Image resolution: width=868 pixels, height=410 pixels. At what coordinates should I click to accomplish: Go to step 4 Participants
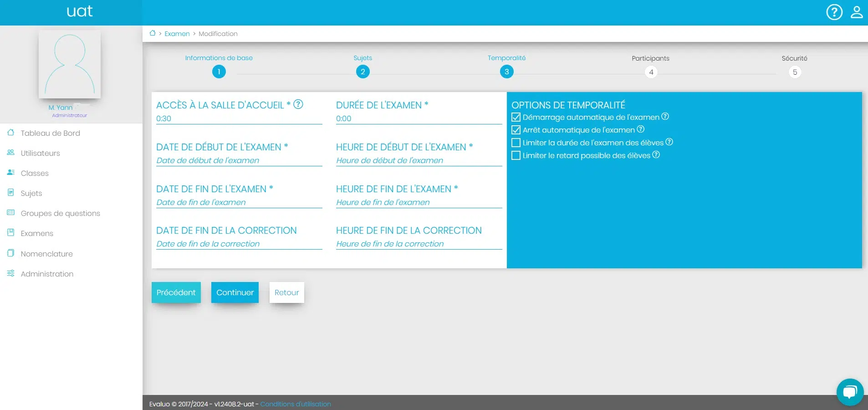tap(651, 72)
